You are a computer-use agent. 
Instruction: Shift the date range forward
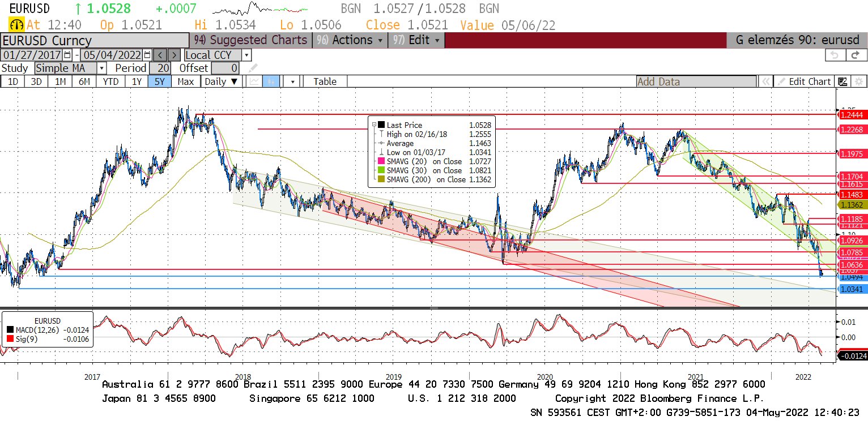175,55
